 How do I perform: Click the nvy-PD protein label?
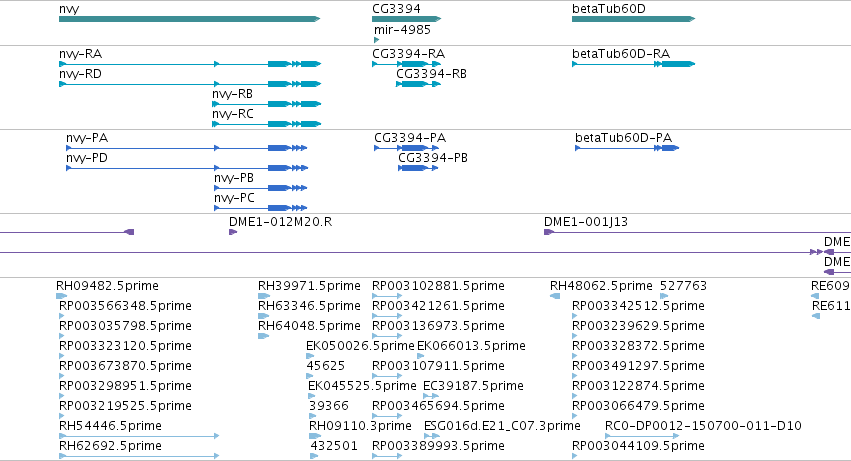tap(87, 158)
